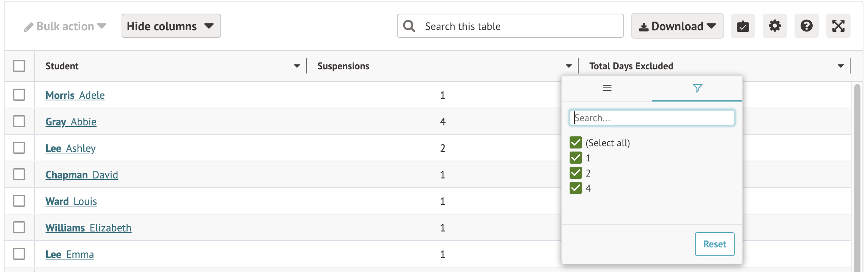Tick the checkbox for Morris Adele row
The image size is (868, 272).
(x=19, y=95)
